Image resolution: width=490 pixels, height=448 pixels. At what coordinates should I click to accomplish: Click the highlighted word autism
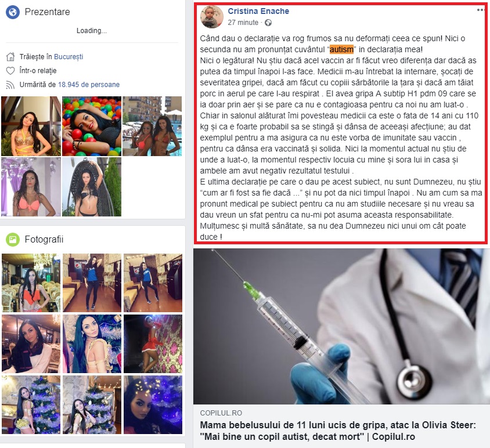coord(341,50)
